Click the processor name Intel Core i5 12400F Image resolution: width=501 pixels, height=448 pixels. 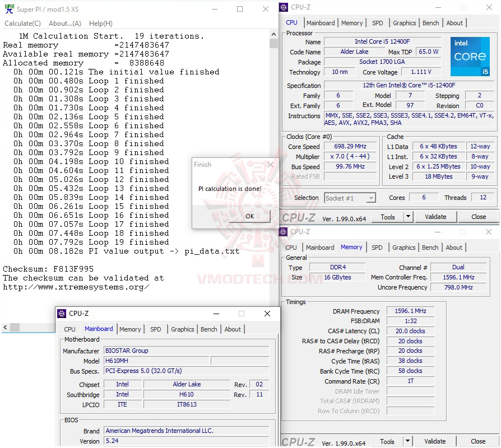(x=382, y=41)
